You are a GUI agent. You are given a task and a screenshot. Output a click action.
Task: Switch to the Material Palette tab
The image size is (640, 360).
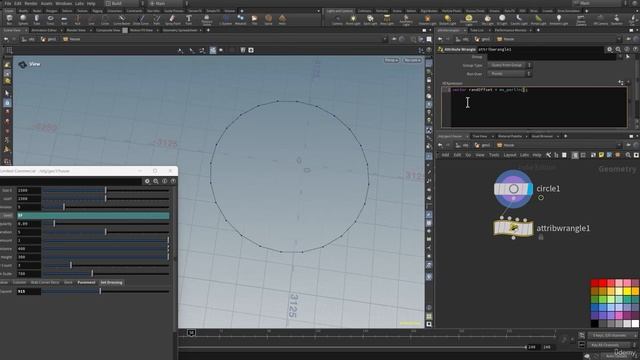pyautogui.click(x=510, y=136)
